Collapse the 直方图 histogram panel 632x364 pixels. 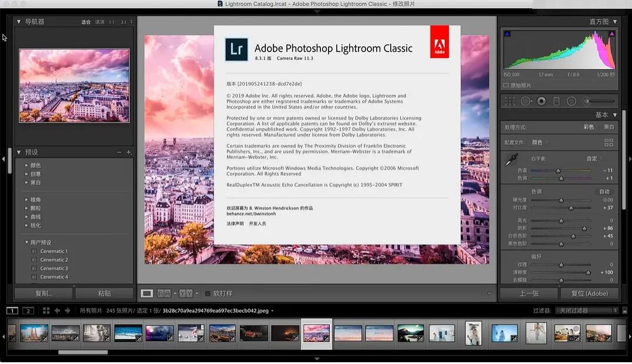point(614,22)
